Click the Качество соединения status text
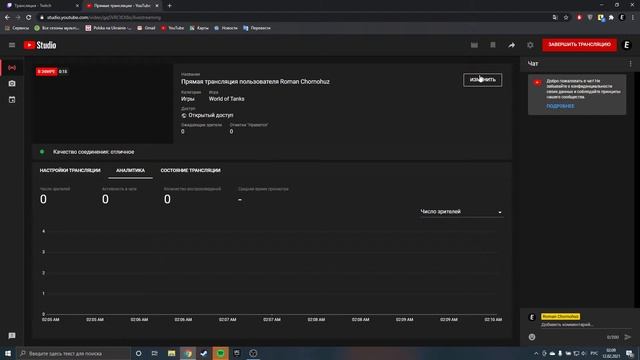Viewport: 640px width, 360px height. coord(93,152)
